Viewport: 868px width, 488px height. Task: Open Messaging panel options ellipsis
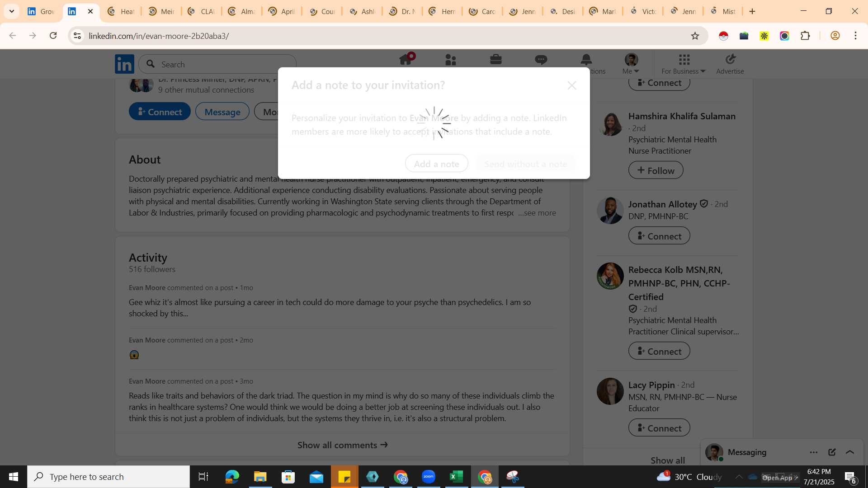(x=814, y=452)
